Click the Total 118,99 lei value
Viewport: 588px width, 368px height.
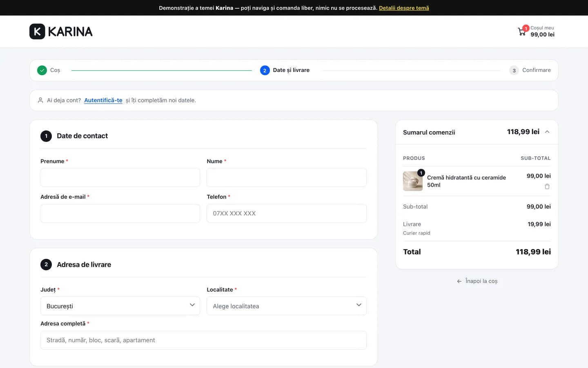[533, 252]
